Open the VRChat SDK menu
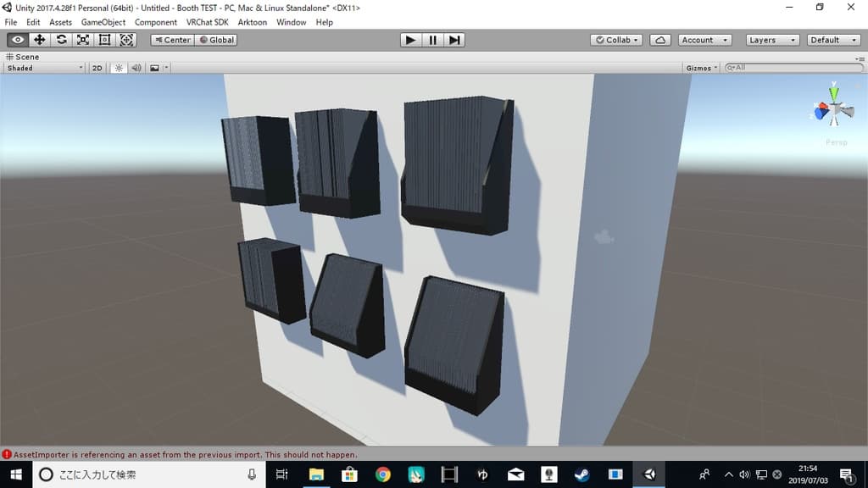 pyautogui.click(x=208, y=22)
